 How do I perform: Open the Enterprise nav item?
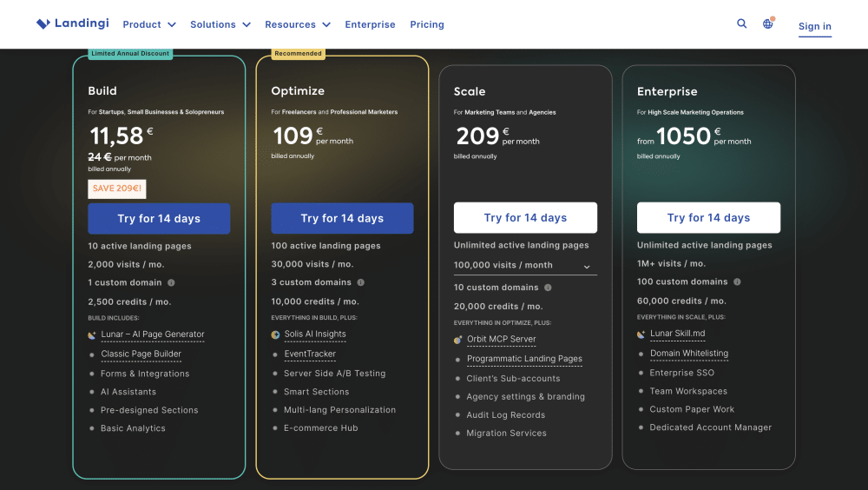click(x=370, y=24)
